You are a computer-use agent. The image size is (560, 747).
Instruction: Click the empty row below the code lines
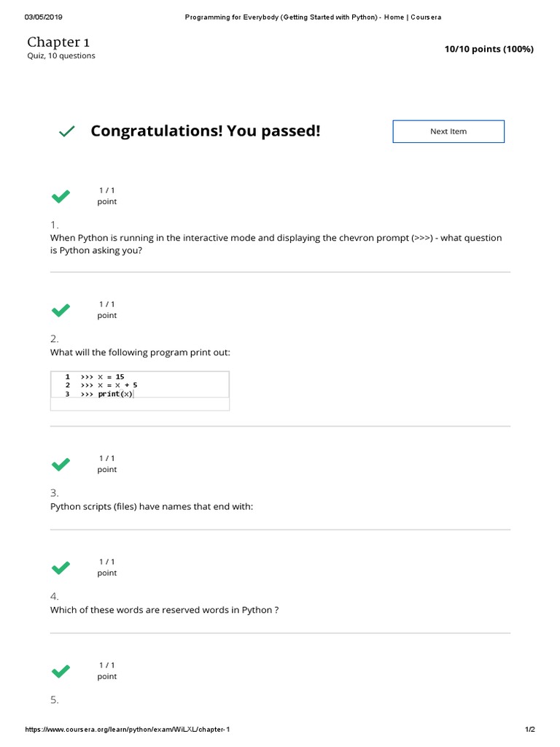pyautogui.click(x=139, y=404)
